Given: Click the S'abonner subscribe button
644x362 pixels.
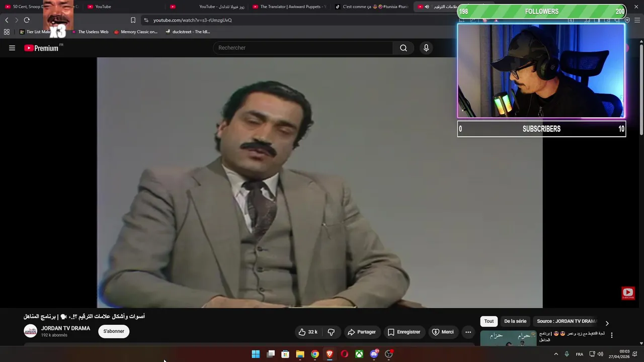Looking at the screenshot, I should [x=114, y=331].
